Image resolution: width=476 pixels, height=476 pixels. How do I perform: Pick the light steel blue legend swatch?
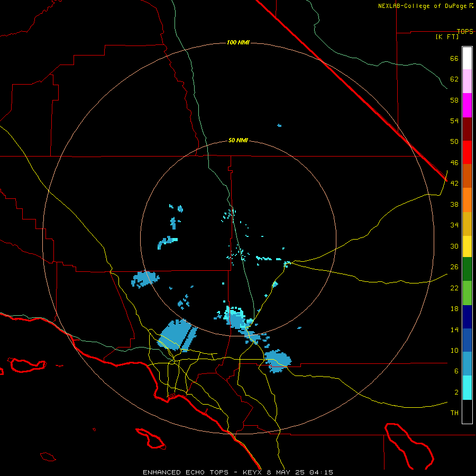(x=467, y=364)
